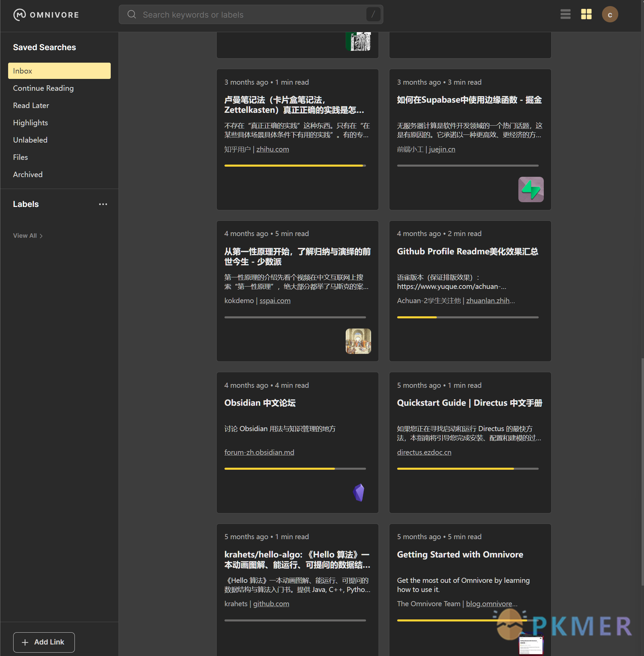Click the hello-algo article progress bar
This screenshot has width=644, height=656.
[295, 620]
